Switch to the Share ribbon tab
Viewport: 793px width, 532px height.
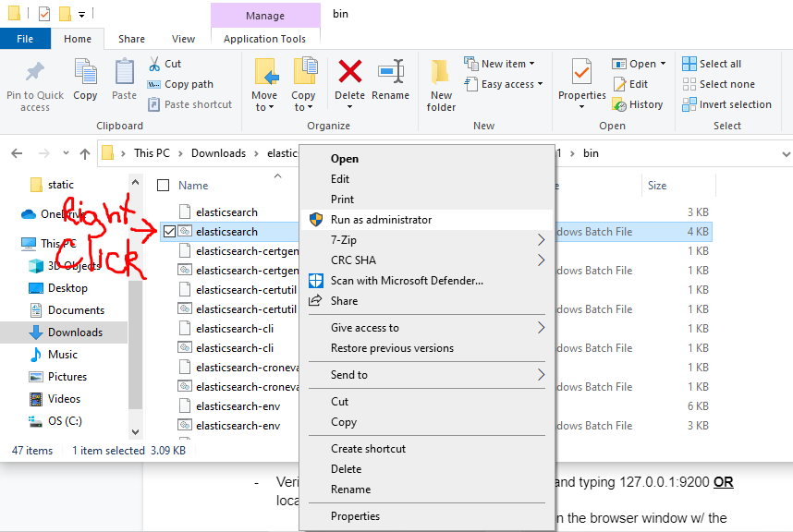131,39
